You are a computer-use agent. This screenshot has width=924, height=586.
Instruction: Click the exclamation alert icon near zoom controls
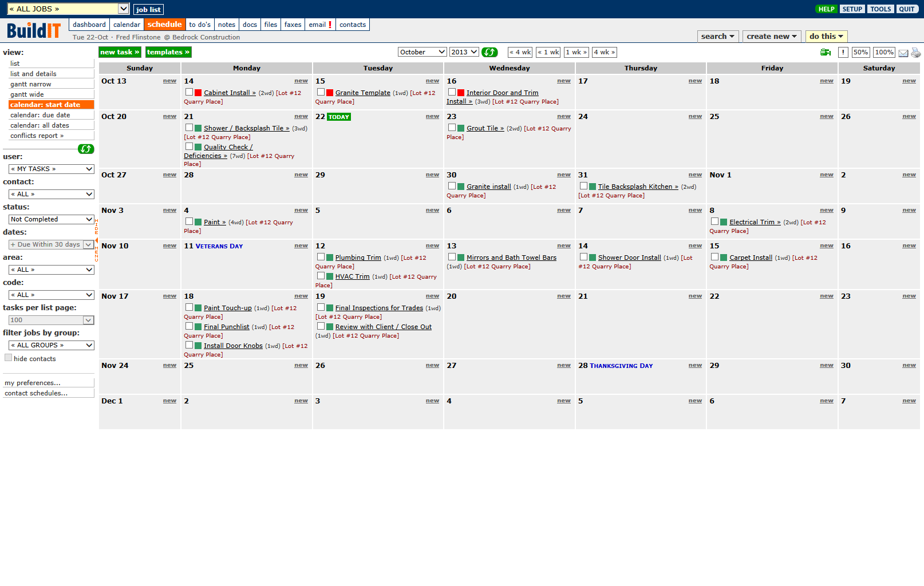[x=843, y=52]
